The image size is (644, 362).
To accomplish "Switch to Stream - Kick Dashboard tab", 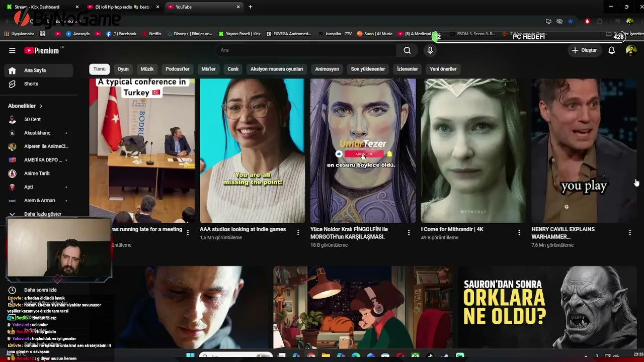I will click(x=41, y=7).
